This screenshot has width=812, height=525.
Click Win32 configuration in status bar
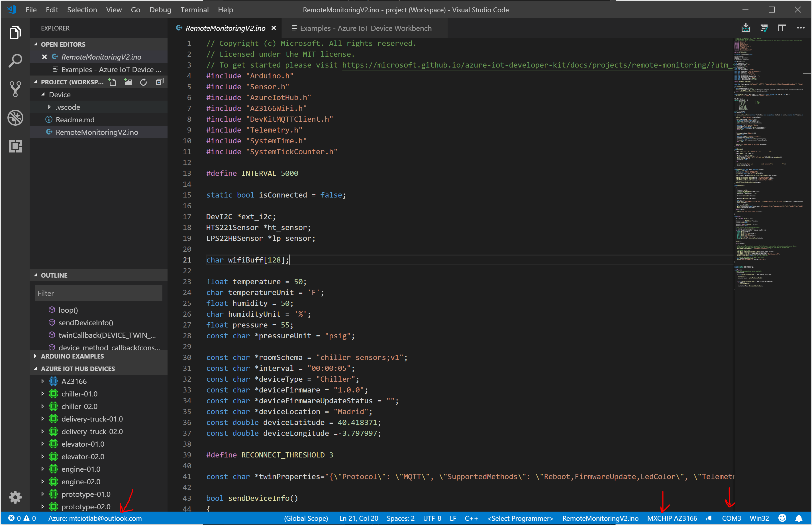[759, 518]
